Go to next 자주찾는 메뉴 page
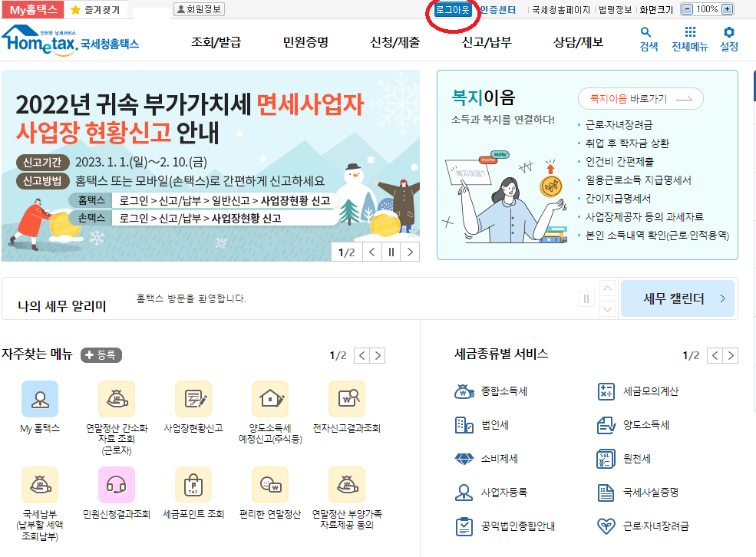 coord(378,355)
